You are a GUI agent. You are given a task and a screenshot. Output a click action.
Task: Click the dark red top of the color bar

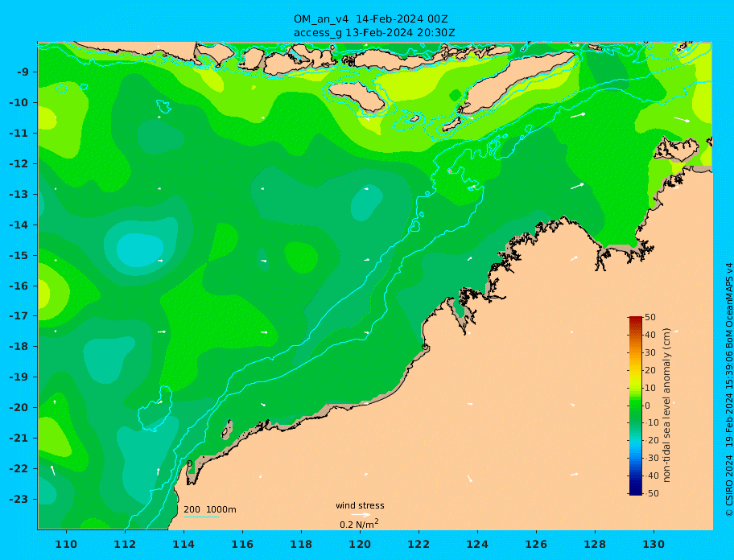(x=635, y=319)
